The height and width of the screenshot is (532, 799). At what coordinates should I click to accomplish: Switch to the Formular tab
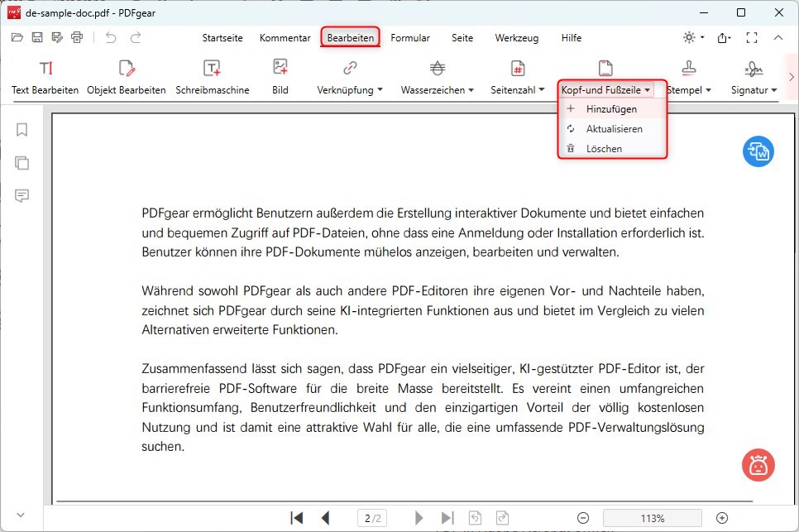point(410,37)
